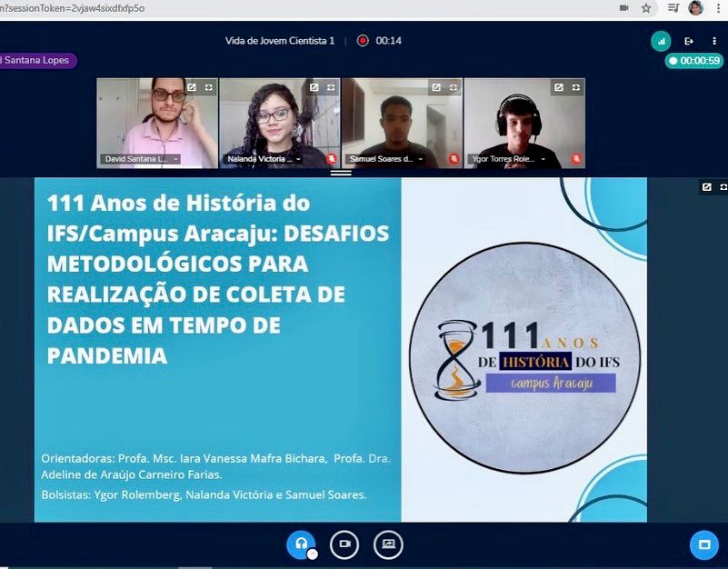
Task: Expand Samuel Soares' webcam name dropdown
Action: (x=421, y=159)
